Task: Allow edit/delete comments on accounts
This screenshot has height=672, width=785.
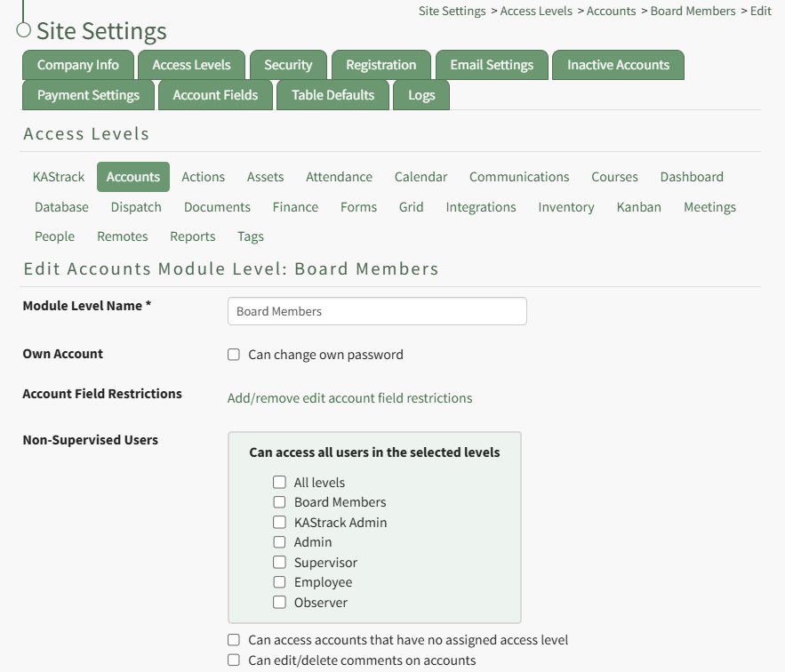Action: [x=234, y=660]
